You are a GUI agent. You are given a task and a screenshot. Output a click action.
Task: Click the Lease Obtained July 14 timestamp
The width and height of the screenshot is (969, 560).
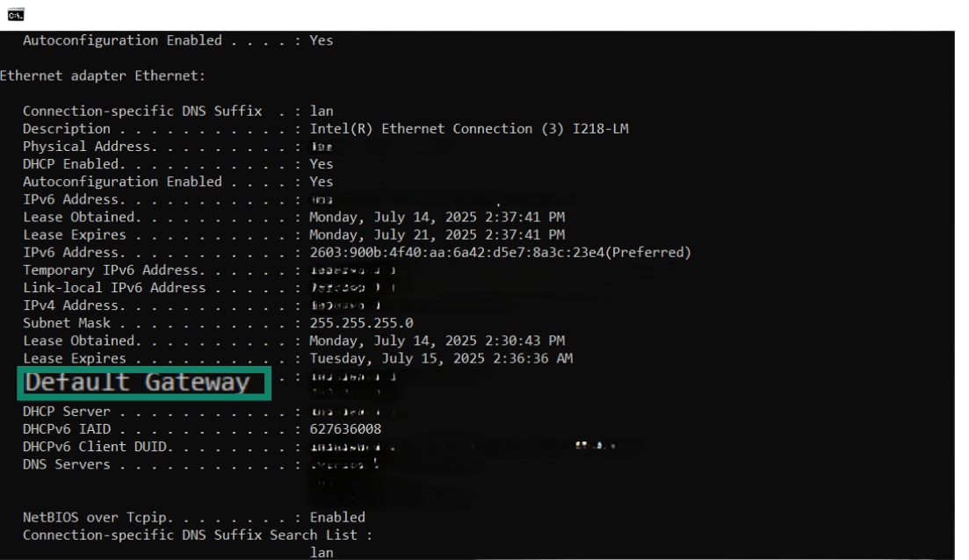coord(437,217)
